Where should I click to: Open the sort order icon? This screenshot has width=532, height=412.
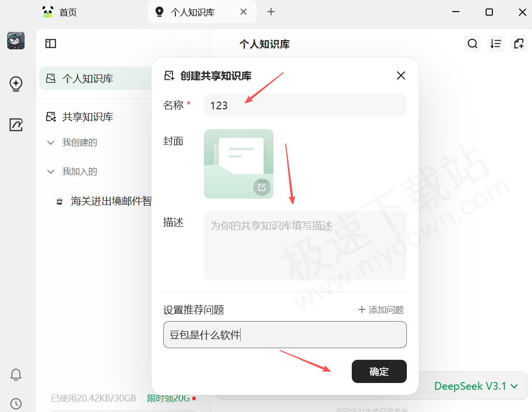(x=495, y=44)
